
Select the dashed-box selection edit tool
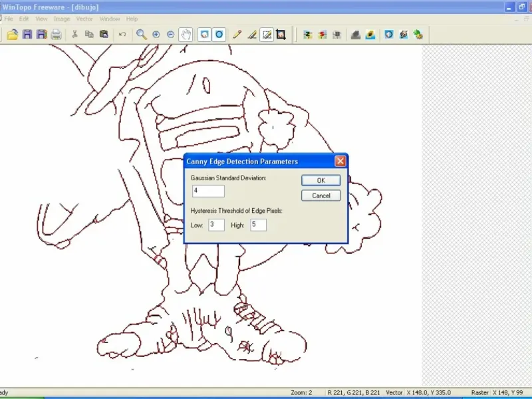coord(267,35)
